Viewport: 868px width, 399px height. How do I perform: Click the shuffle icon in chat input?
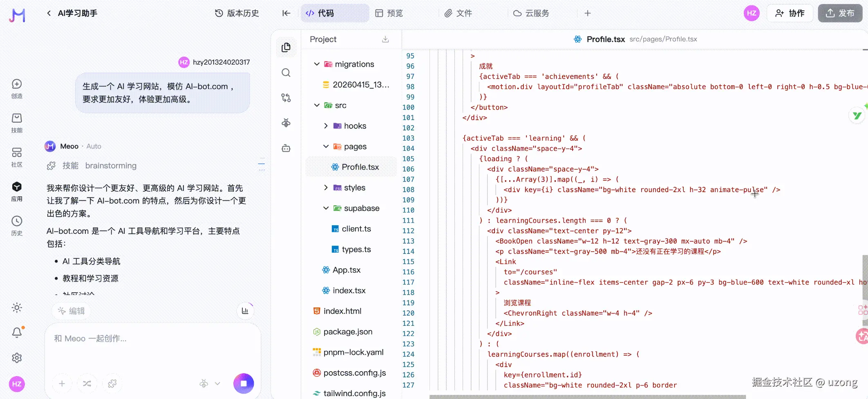click(87, 383)
